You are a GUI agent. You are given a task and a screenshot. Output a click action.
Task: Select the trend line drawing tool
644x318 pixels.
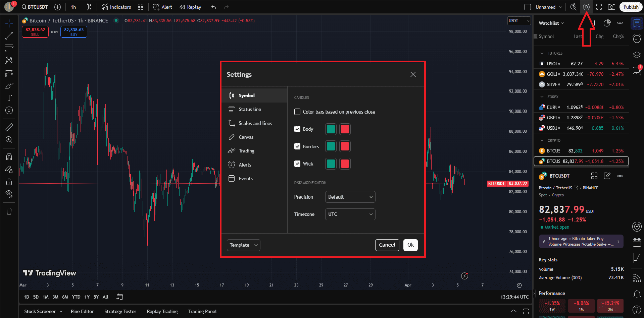(9, 36)
